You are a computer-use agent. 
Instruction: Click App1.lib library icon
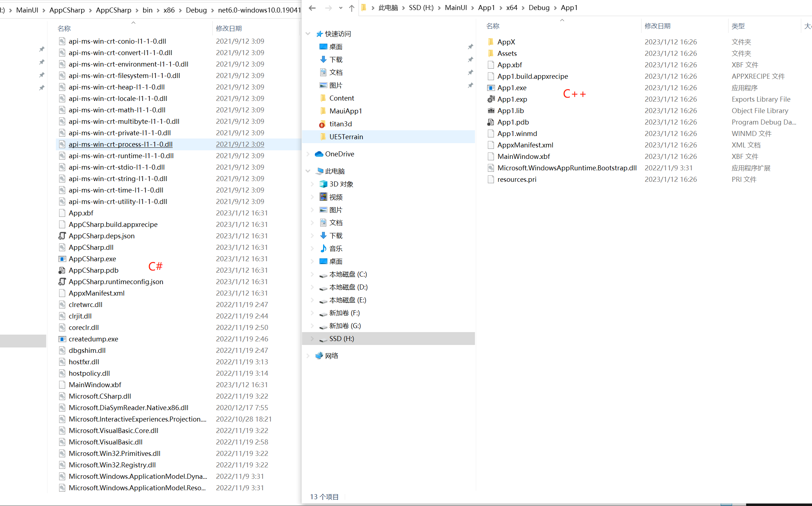tap(491, 111)
